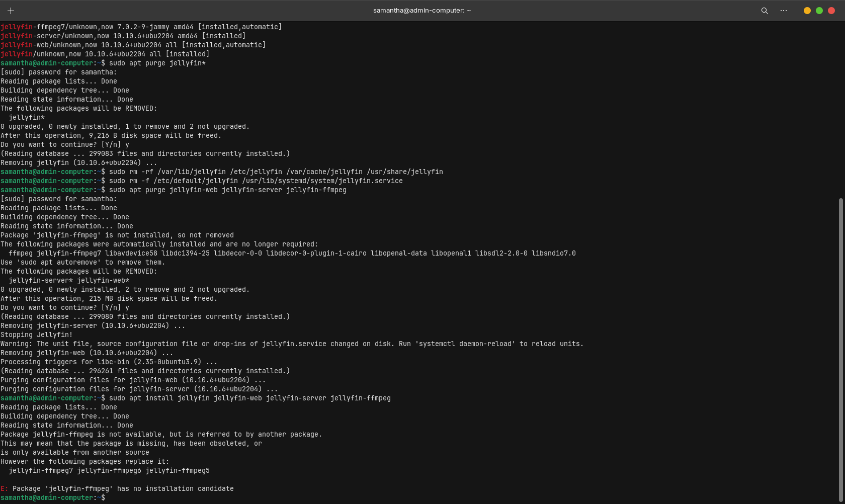Click the systemctl daemon-reload warning line
This screenshot has height=504, width=845.
[292, 344]
